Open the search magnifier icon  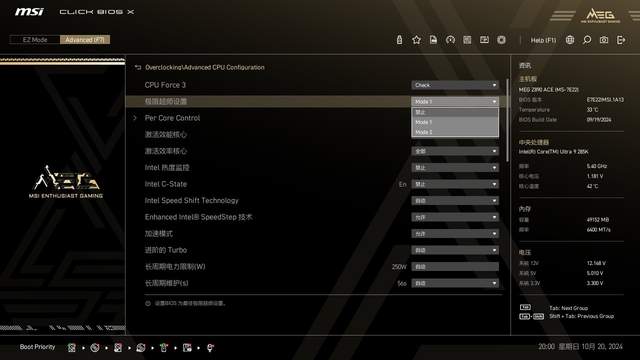point(587,40)
